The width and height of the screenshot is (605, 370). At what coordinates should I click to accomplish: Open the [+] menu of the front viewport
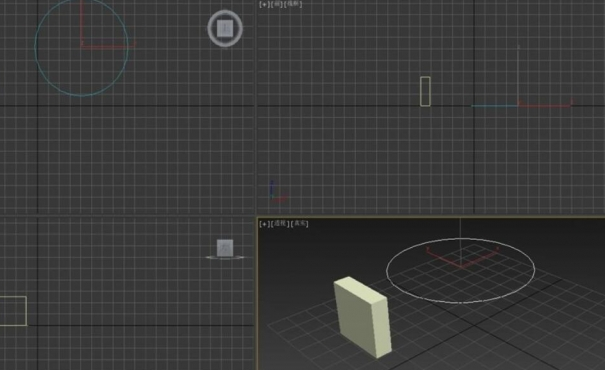(264, 4)
